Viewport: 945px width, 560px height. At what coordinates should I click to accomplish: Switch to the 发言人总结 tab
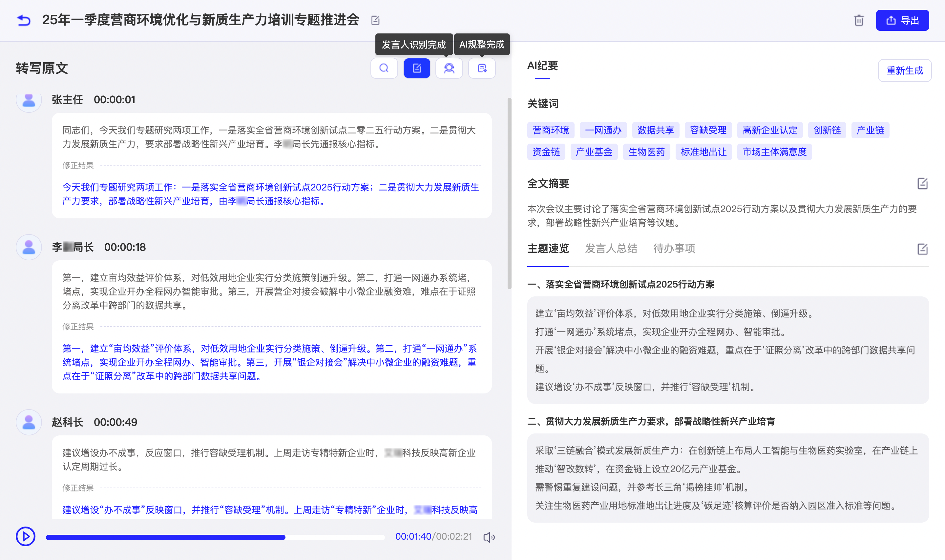click(611, 249)
